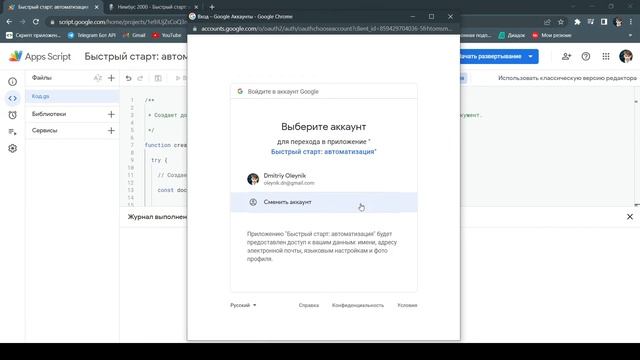Add a library with the plus icon
Image resolution: width=640 pixels, height=360 pixels.
tap(111, 114)
